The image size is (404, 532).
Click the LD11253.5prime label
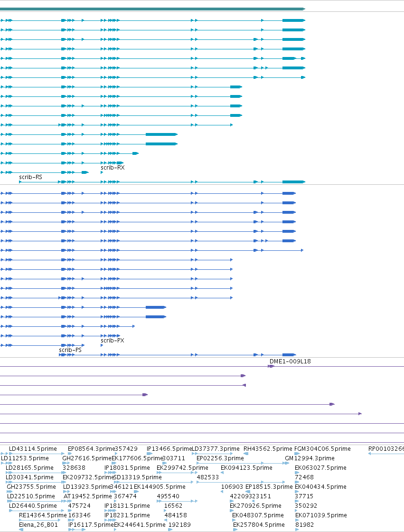25,458
